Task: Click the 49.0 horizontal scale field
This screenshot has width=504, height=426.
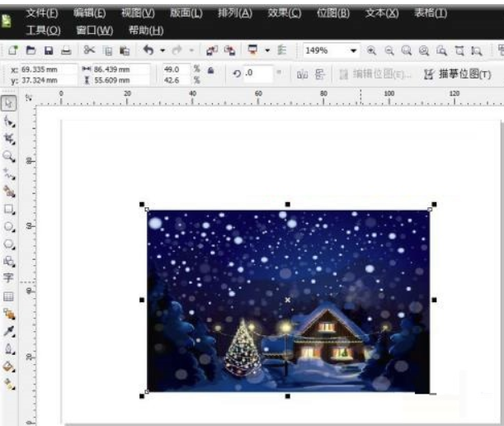Action: tap(176, 69)
